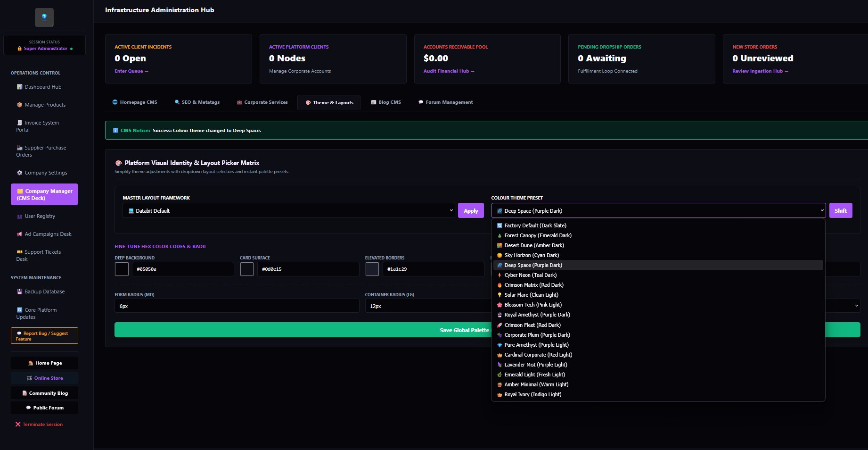Choose Forest Canopy (Emerald Dark) preset
The height and width of the screenshot is (450, 868).
(x=658, y=235)
